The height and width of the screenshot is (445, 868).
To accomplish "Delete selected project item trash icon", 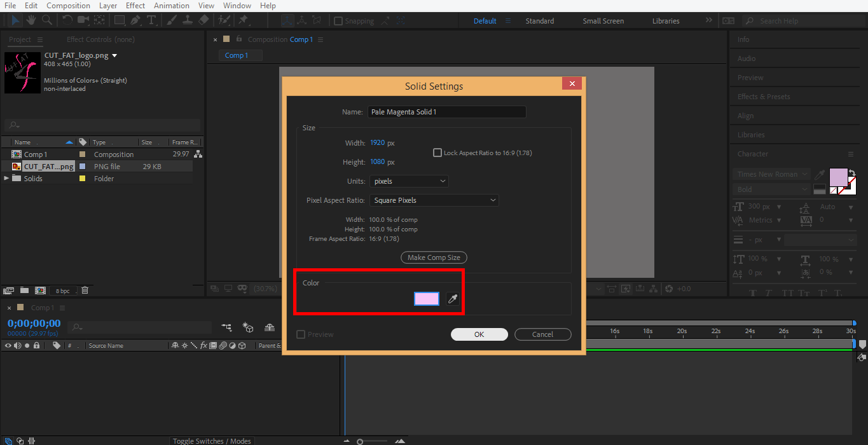I will tap(85, 290).
